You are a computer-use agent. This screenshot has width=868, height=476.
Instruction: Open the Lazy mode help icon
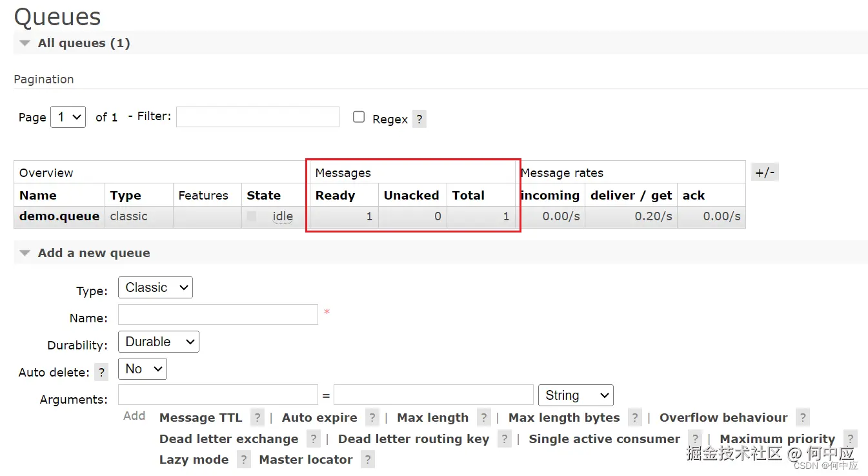coord(243,460)
